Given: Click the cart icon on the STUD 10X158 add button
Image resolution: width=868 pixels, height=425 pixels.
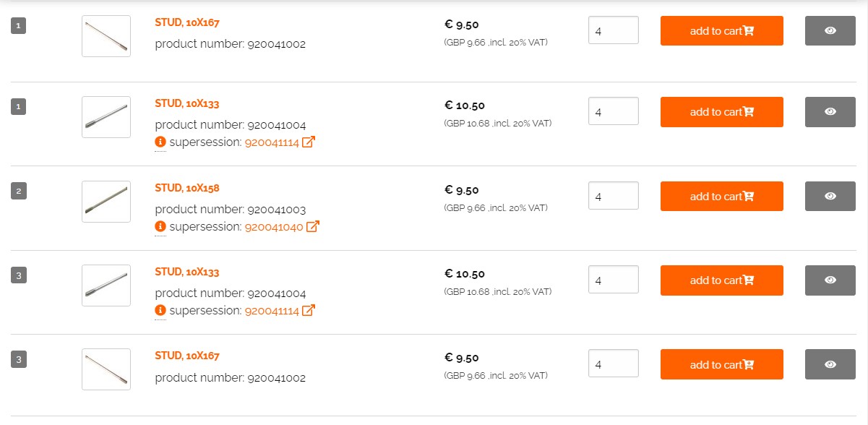Looking at the screenshot, I should tap(749, 197).
